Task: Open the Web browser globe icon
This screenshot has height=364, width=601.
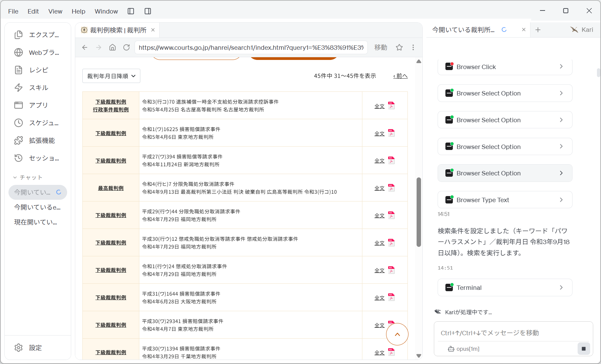Action: [18, 52]
